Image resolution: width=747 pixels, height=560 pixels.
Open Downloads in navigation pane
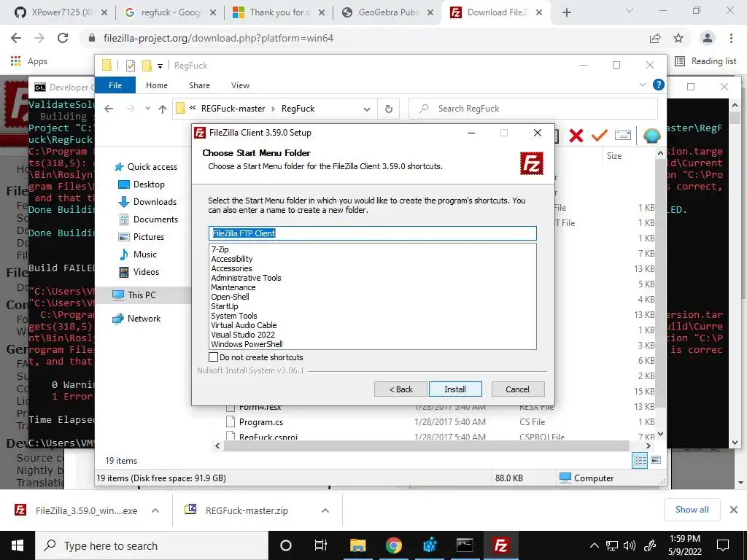tap(147, 202)
